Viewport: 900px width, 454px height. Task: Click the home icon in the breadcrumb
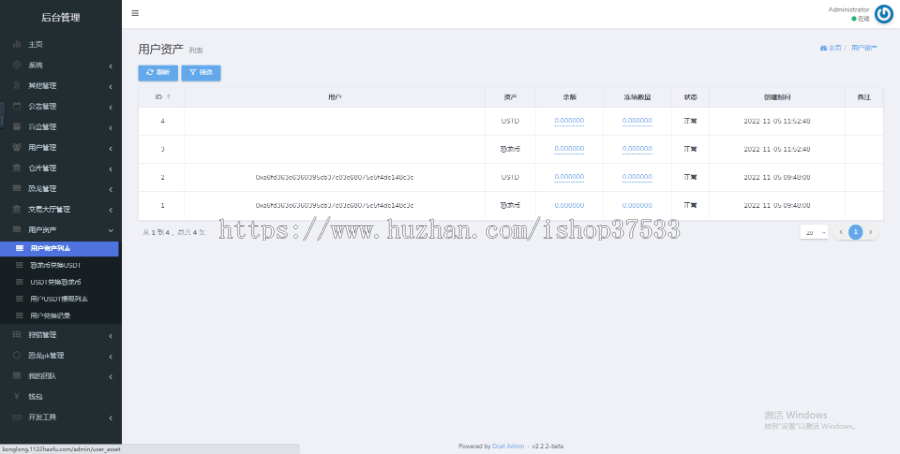tap(823, 48)
